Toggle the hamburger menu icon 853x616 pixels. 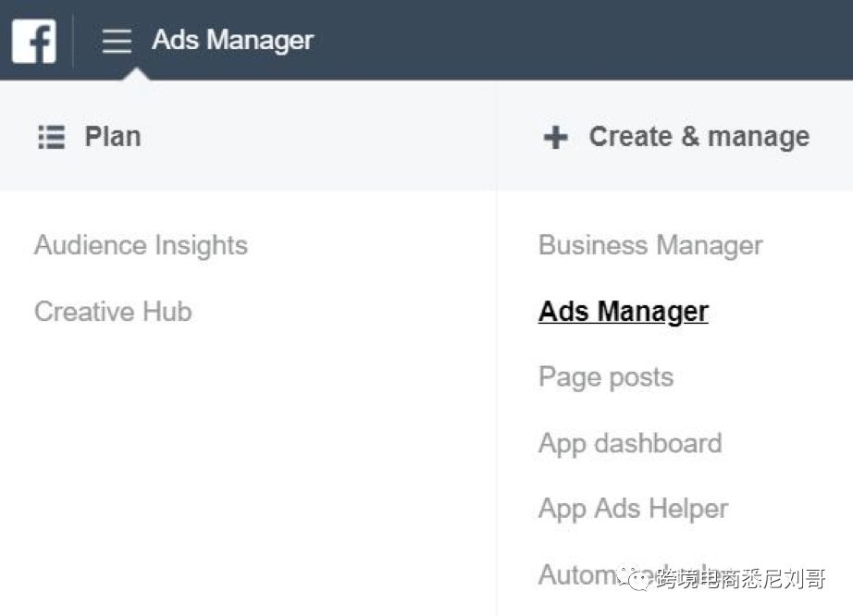(117, 41)
